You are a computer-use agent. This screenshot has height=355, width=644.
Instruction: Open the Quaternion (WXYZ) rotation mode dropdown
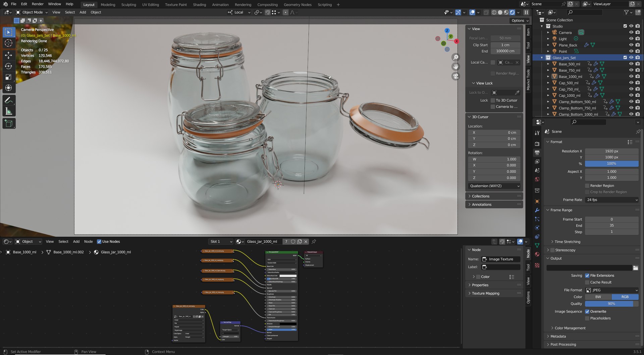(494, 186)
